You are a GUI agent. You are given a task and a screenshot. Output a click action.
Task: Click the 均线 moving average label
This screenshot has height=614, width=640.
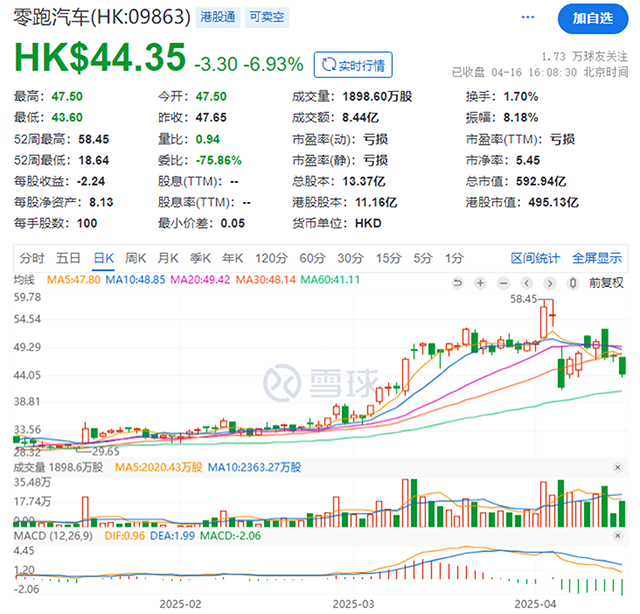tap(24, 280)
